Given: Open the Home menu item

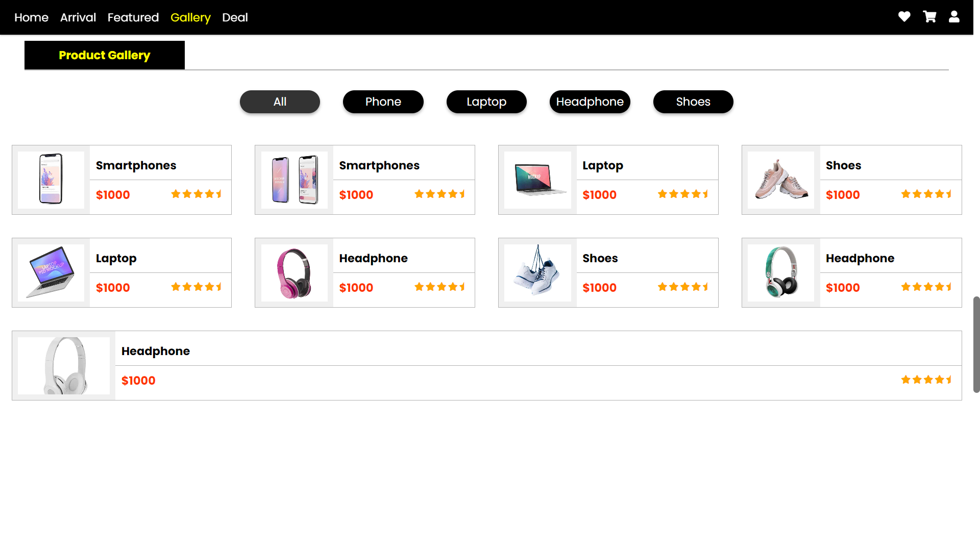Looking at the screenshot, I should pos(31,17).
